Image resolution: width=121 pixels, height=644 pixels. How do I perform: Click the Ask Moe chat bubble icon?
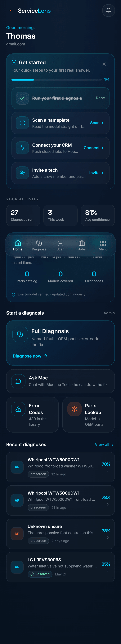point(18,381)
